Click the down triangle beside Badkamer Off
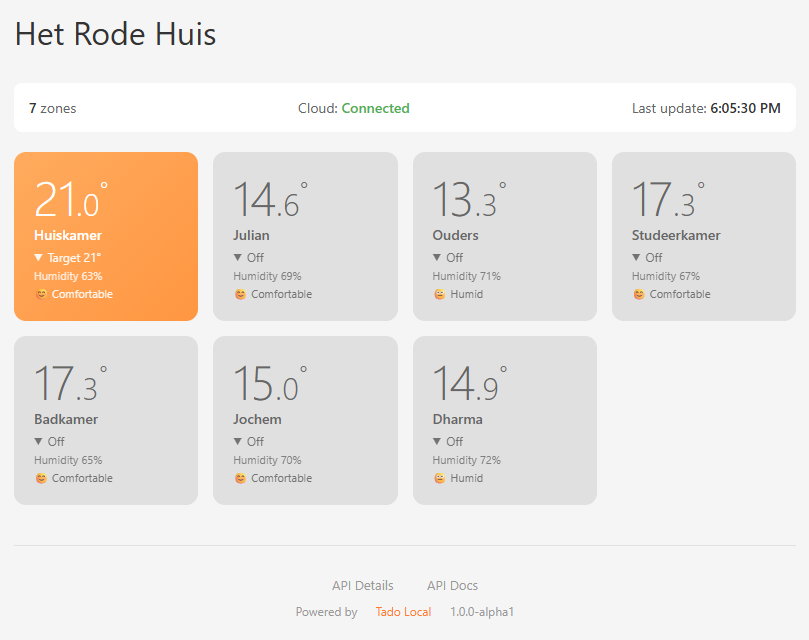This screenshot has height=640, width=809. [x=38, y=441]
